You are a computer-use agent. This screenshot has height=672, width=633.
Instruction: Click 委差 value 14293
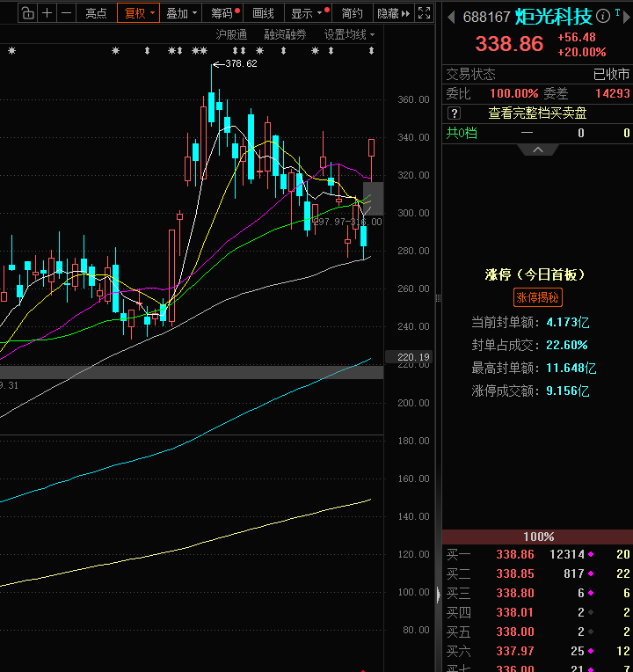(x=613, y=93)
